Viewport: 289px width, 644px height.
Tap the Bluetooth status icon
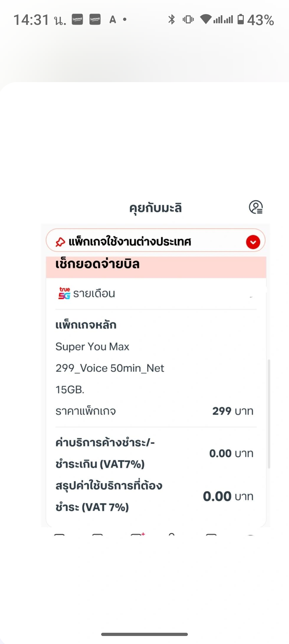172,20
